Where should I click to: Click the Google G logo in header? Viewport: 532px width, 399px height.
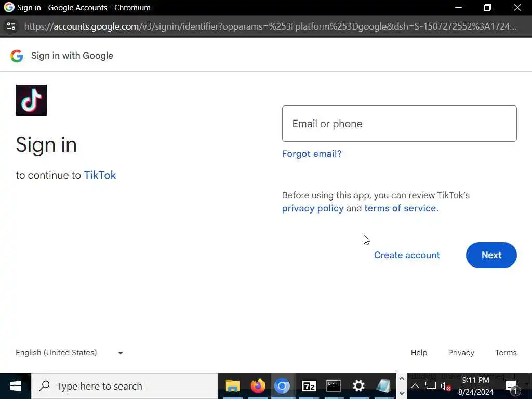(17, 56)
